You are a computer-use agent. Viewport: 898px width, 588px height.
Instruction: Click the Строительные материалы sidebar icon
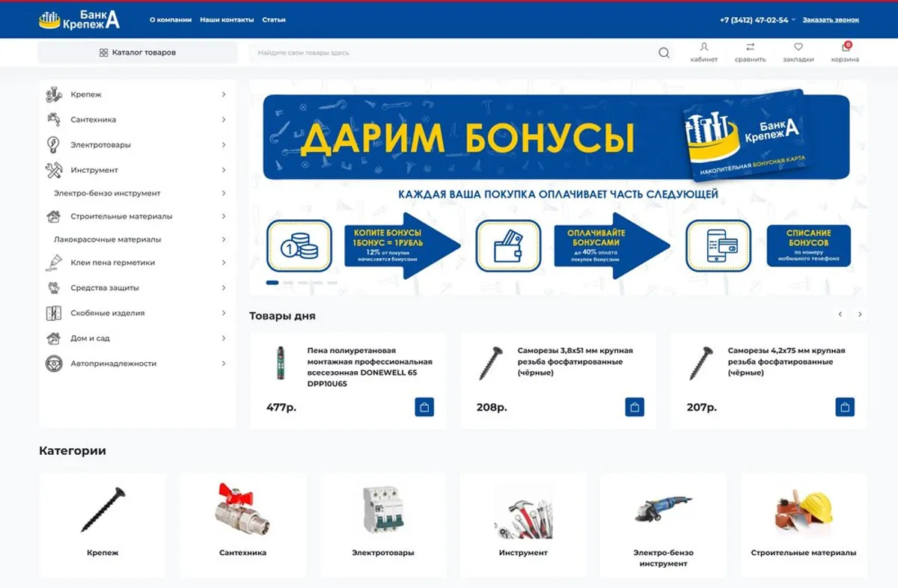pyautogui.click(x=53, y=216)
